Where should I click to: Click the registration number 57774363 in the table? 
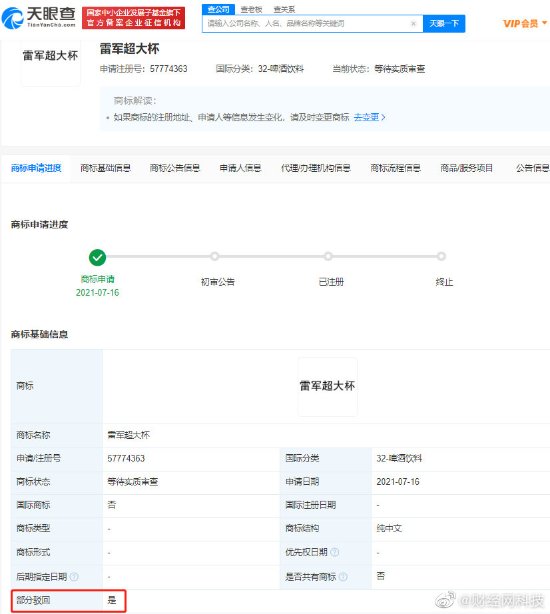[126, 458]
